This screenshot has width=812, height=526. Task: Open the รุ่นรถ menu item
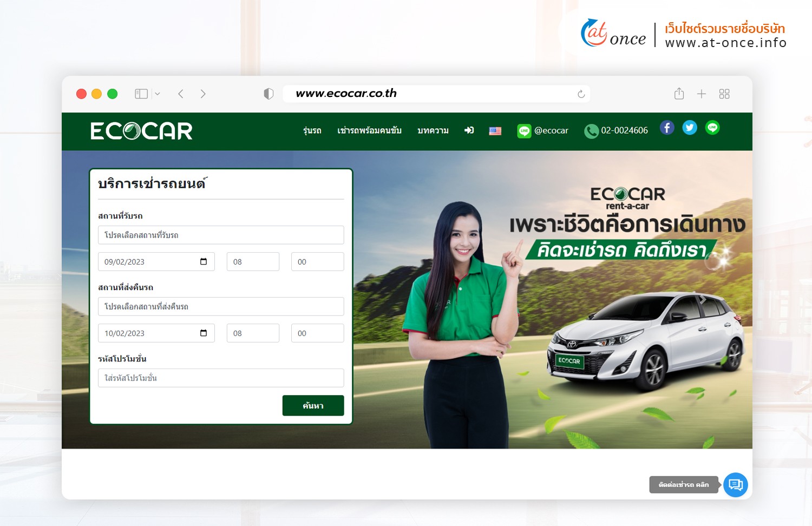tap(312, 130)
